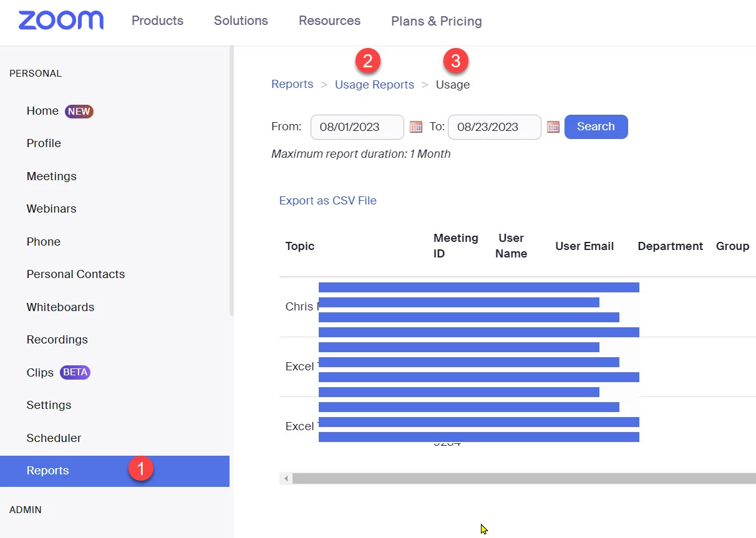
Task: Open Whiteboards in the sidebar
Action: [x=61, y=307]
